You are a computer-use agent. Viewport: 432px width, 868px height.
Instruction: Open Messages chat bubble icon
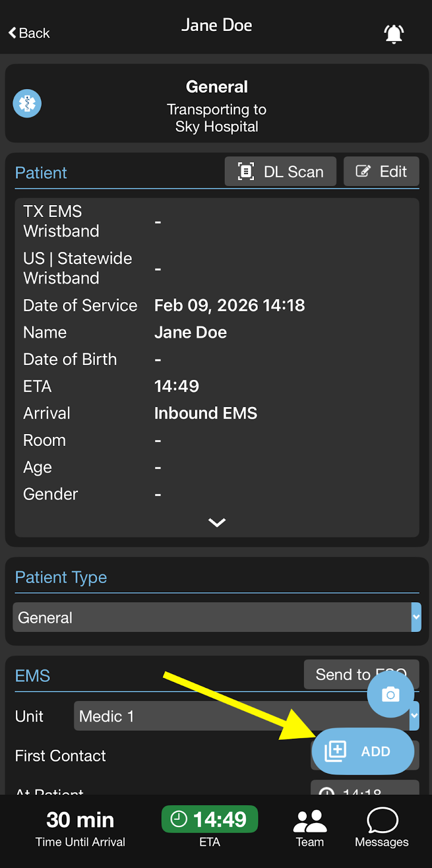[x=382, y=820]
